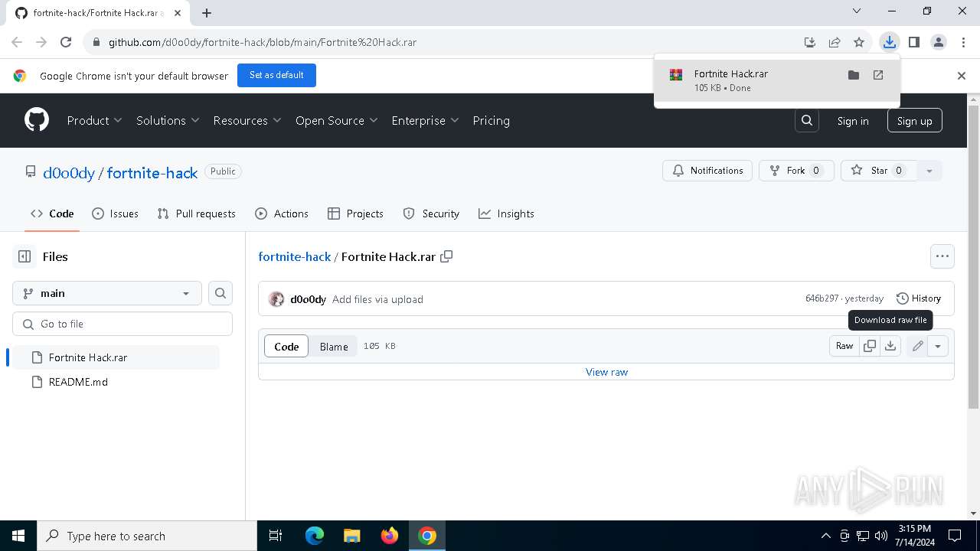Open d0o0dy avatar image

pos(276,299)
